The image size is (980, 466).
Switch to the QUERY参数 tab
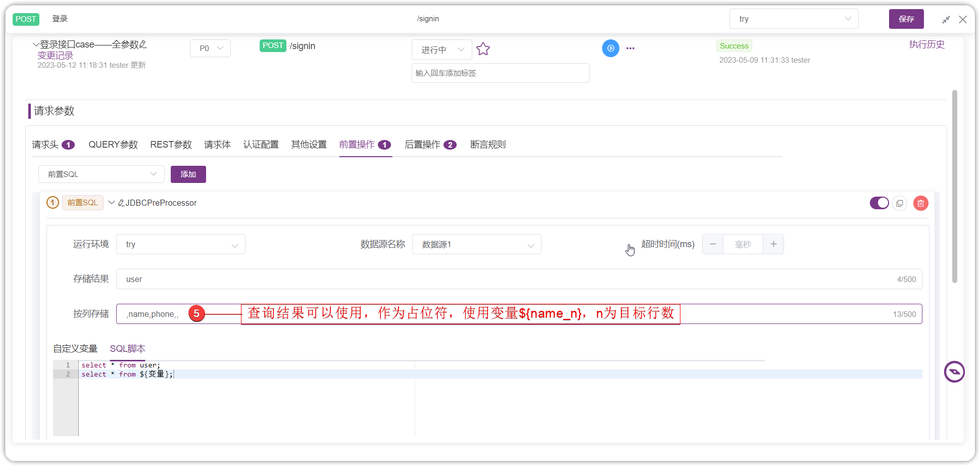coord(113,145)
